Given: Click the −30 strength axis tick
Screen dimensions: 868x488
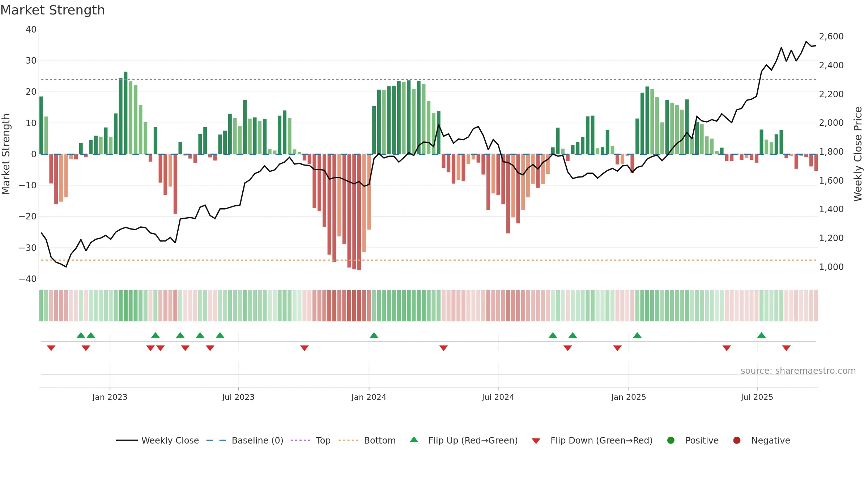Looking at the screenshot, I should [28, 248].
